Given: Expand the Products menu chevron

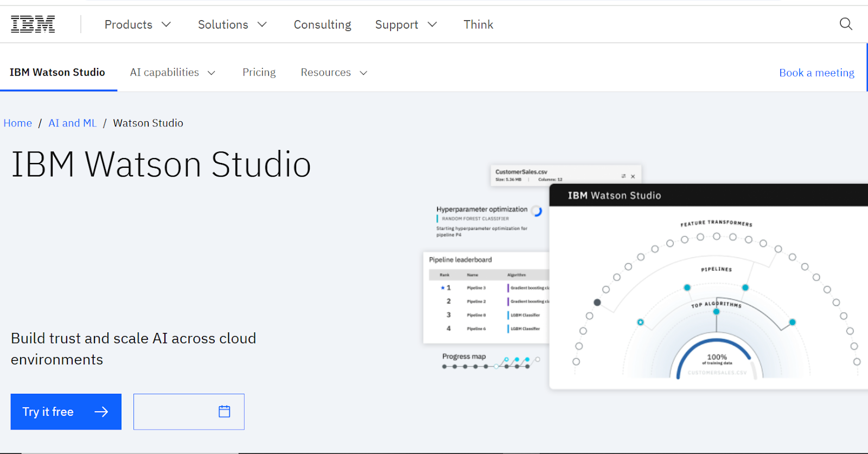Looking at the screenshot, I should [167, 24].
